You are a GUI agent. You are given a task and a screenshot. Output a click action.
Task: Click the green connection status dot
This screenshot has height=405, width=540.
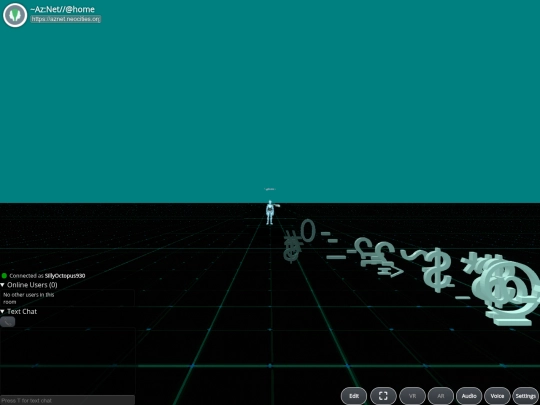(4, 276)
